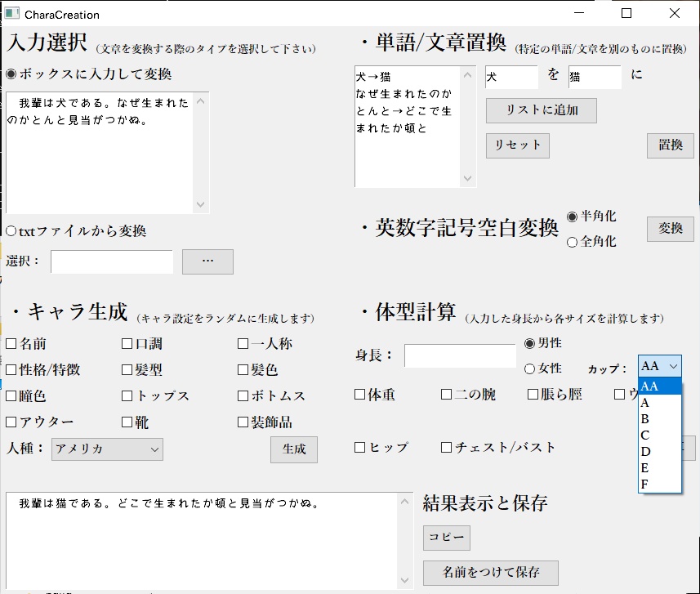Minimize the CharaCreation window
700x594 pixels.
point(579,13)
